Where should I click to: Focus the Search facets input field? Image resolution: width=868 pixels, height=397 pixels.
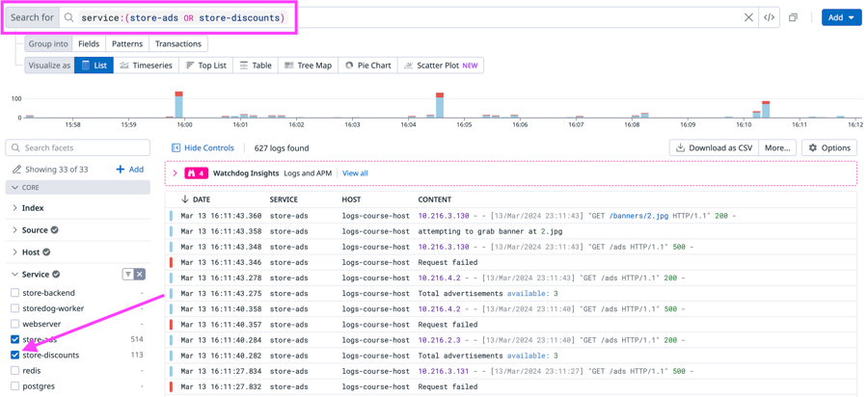[x=77, y=147]
